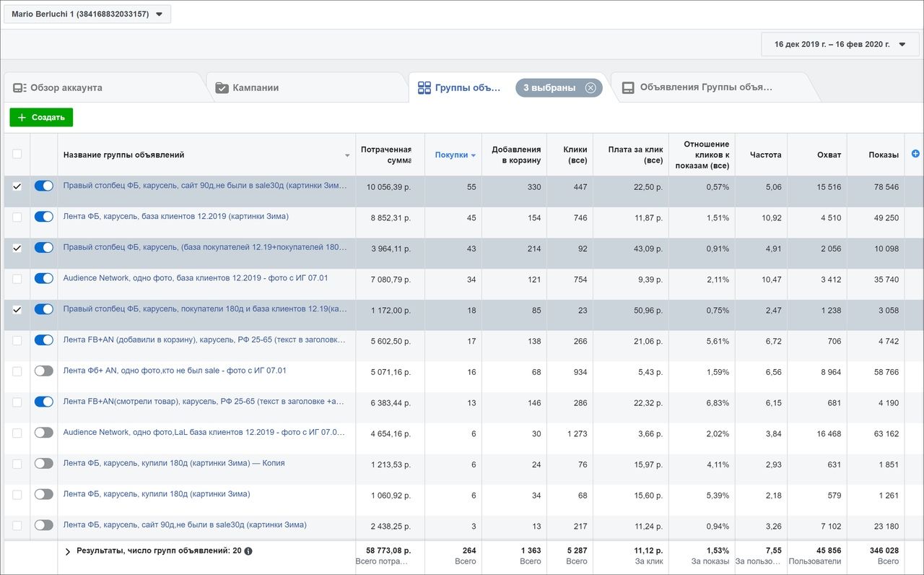Click the ads tab icon
This screenshot has height=575, width=924.
click(628, 87)
